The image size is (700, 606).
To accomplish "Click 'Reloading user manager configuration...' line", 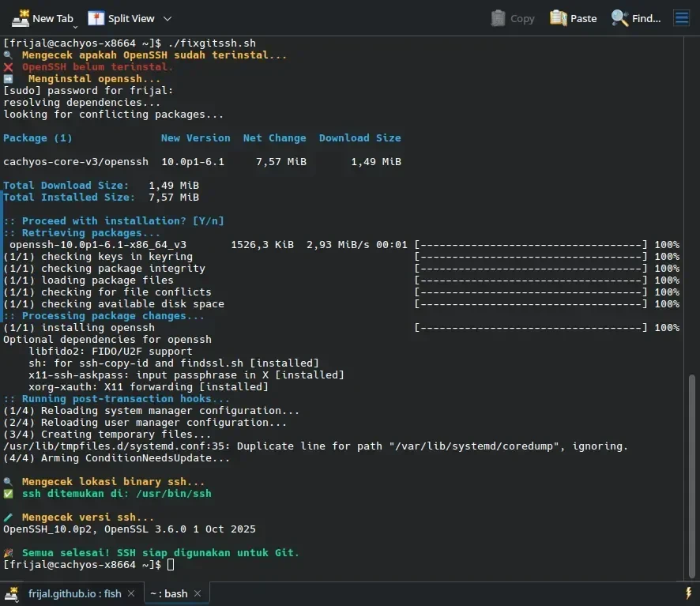I will [x=145, y=422].
